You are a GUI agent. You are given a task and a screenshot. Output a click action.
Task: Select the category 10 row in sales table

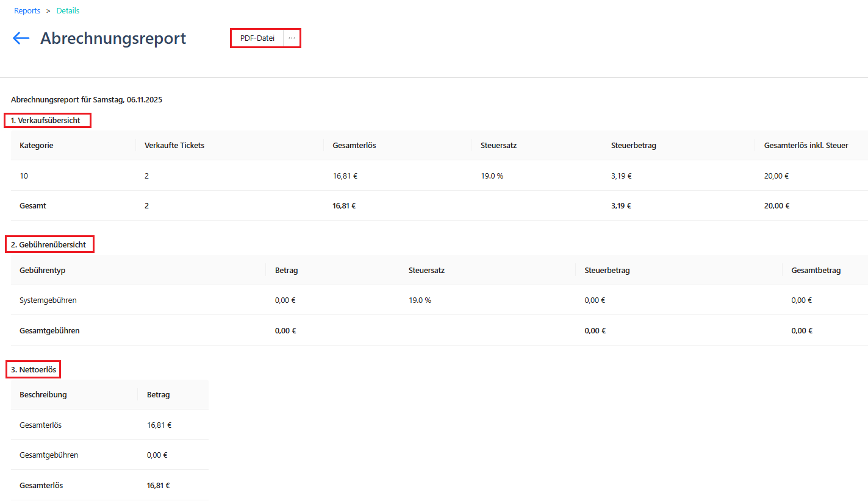(x=439, y=176)
